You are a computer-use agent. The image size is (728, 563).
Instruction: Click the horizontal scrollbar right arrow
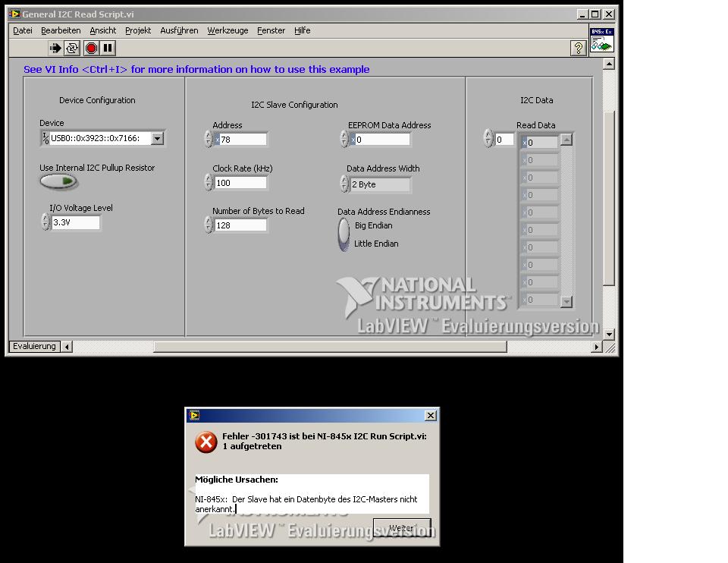[x=597, y=347]
